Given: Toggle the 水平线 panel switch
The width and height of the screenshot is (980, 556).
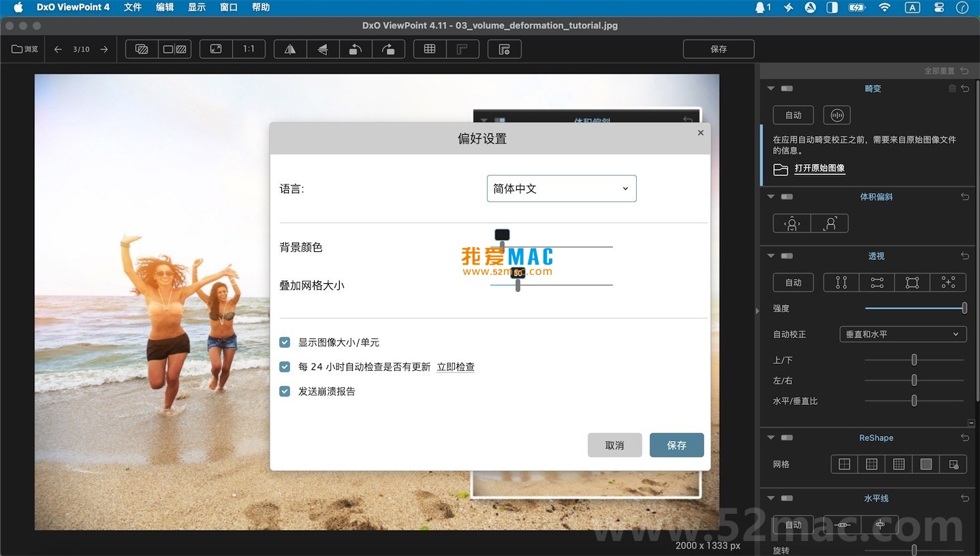Looking at the screenshot, I should click(x=787, y=498).
